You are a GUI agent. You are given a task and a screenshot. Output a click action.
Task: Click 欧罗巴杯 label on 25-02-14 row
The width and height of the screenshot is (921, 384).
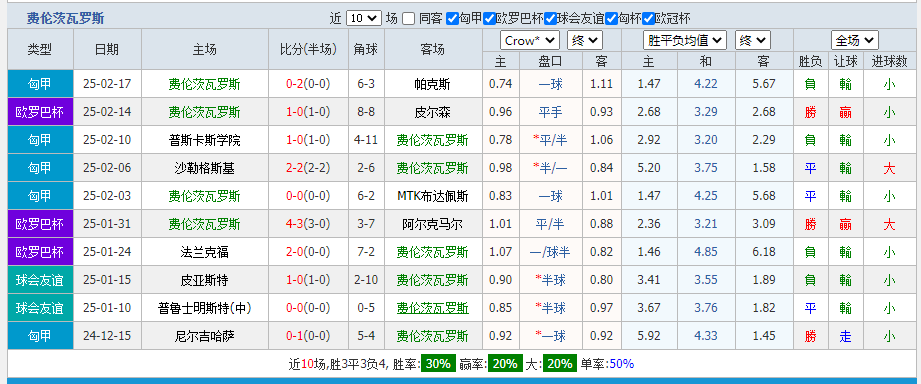[x=41, y=112]
